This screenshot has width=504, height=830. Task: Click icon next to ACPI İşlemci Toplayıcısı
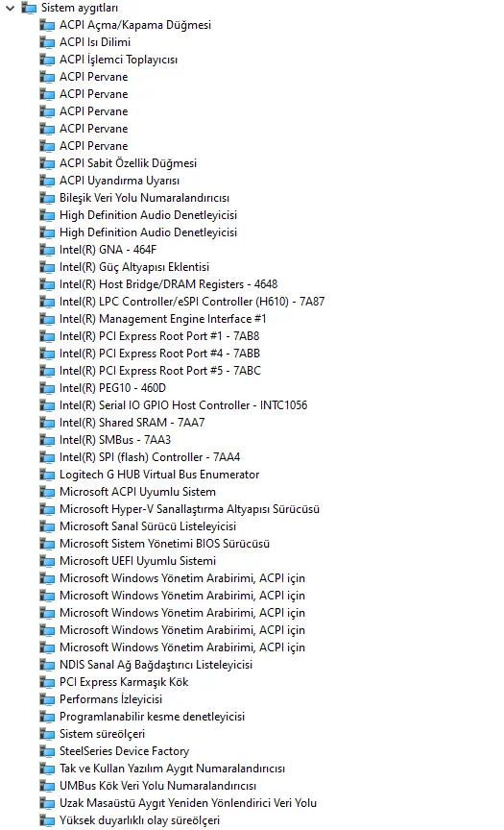point(48,60)
